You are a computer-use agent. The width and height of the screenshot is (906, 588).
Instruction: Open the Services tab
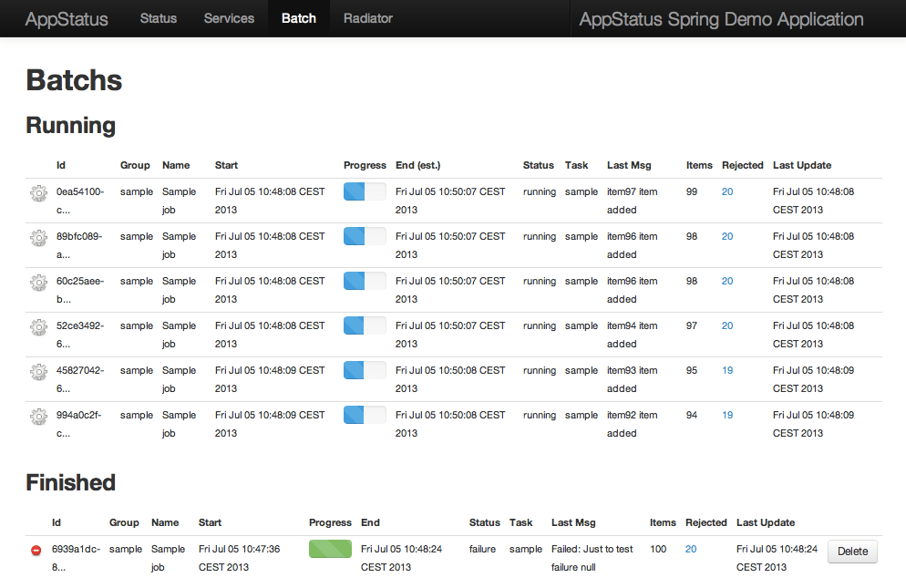(x=228, y=17)
